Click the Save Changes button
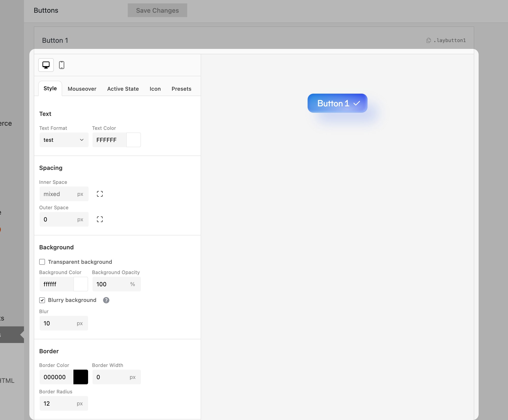The height and width of the screenshot is (420, 508). (x=157, y=10)
